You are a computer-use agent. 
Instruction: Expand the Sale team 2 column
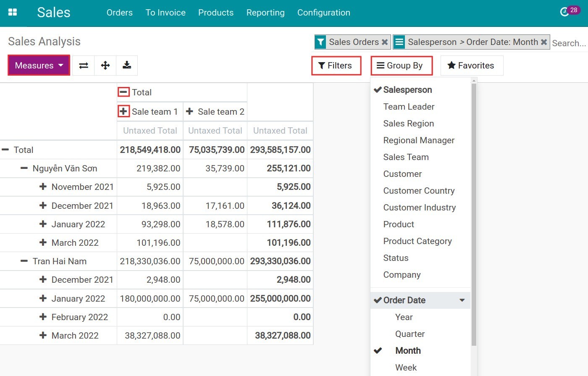point(189,111)
